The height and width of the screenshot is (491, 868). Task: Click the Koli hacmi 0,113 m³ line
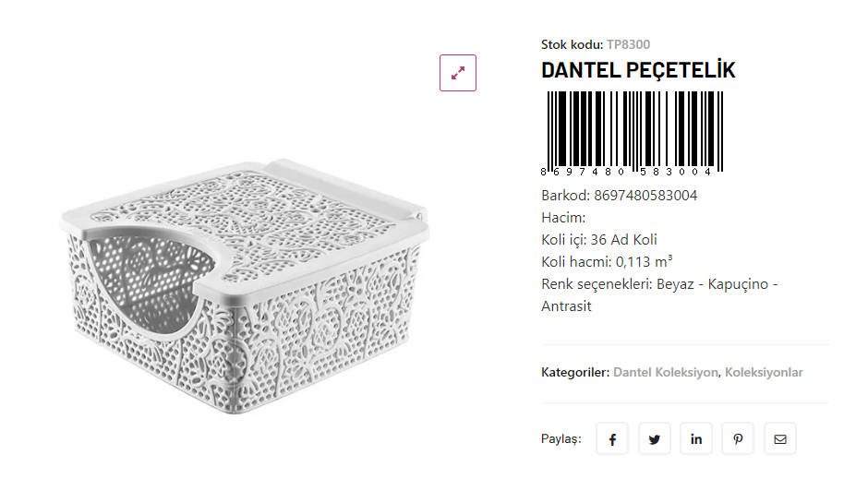coord(606,262)
